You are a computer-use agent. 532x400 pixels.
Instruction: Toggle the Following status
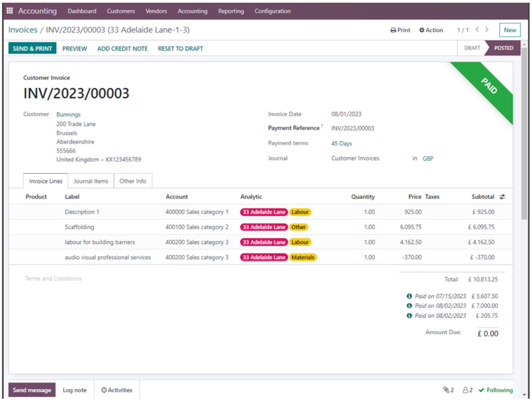pyautogui.click(x=496, y=390)
